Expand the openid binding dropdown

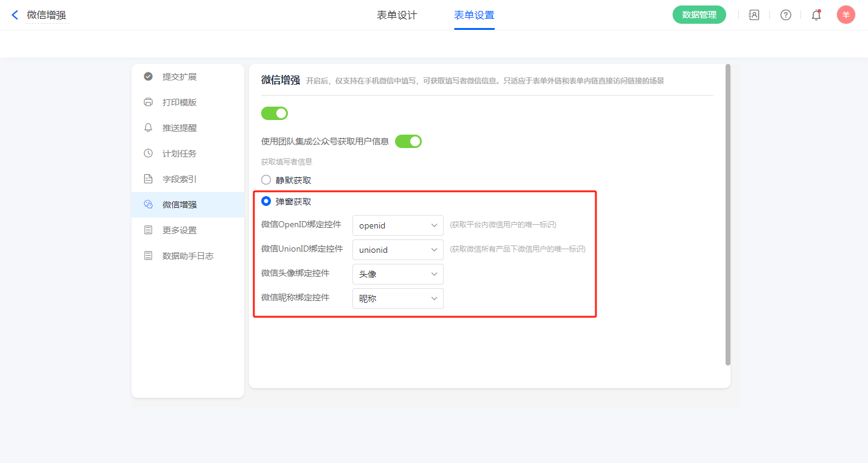click(397, 225)
